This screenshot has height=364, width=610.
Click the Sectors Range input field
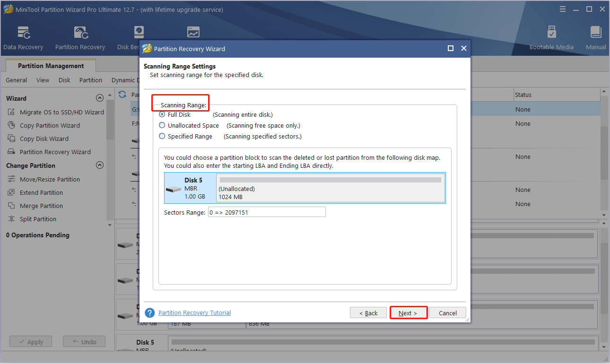click(267, 212)
